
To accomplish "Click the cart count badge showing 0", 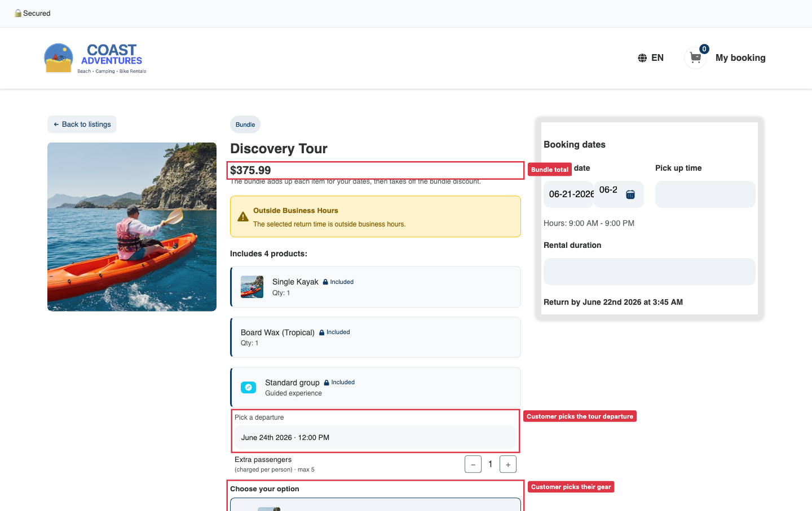I will point(704,49).
